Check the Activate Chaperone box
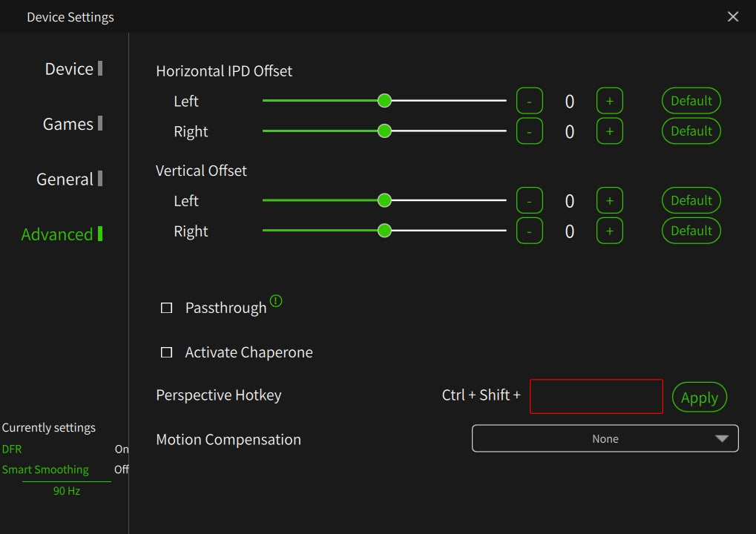Viewport: 756px width, 534px height. pyautogui.click(x=167, y=352)
